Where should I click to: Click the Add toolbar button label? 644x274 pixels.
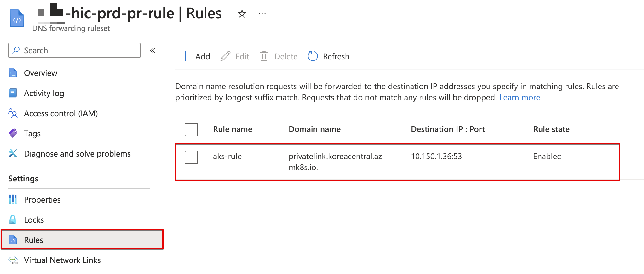pyautogui.click(x=203, y=56)
